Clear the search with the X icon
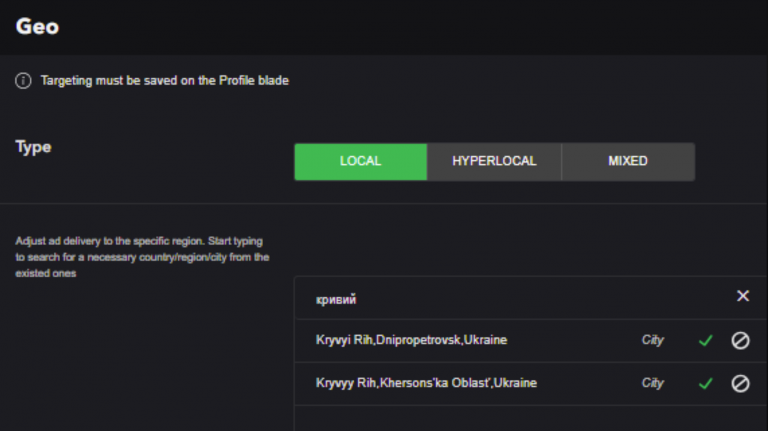The height and width of the screenshot is (431, 768). (743, 296)
